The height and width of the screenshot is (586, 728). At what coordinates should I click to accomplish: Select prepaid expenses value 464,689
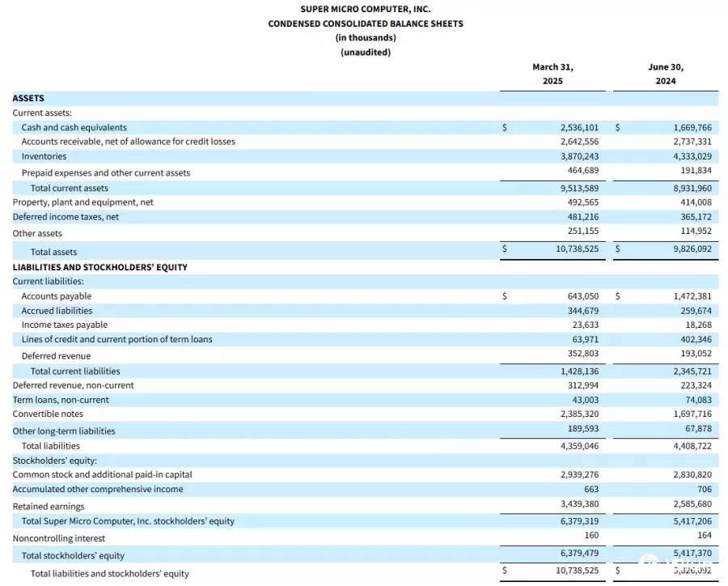pyautogui.click(x=583, y=170)
